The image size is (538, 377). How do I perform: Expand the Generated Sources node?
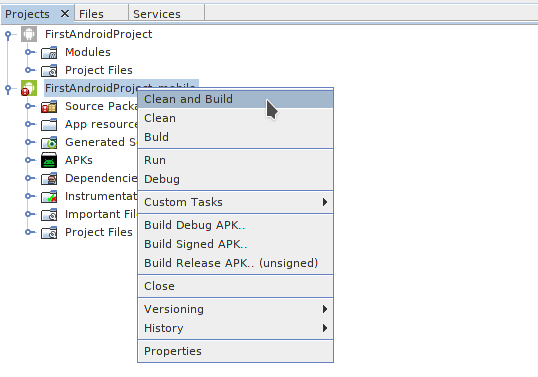(x=28, y=142)
